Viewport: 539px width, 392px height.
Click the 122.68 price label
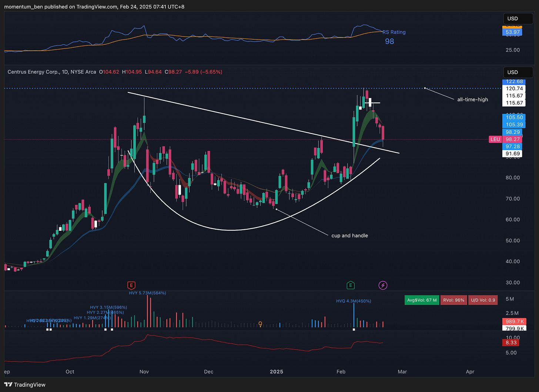[x=515, y=81]
